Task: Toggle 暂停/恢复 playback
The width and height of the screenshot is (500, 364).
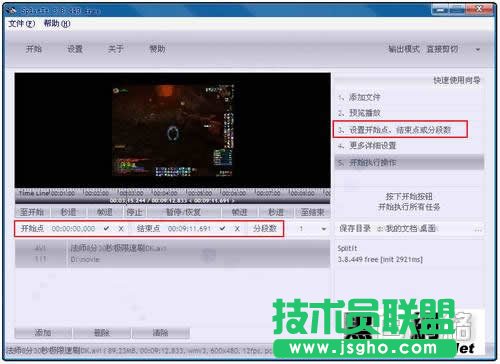Action: 183,212
